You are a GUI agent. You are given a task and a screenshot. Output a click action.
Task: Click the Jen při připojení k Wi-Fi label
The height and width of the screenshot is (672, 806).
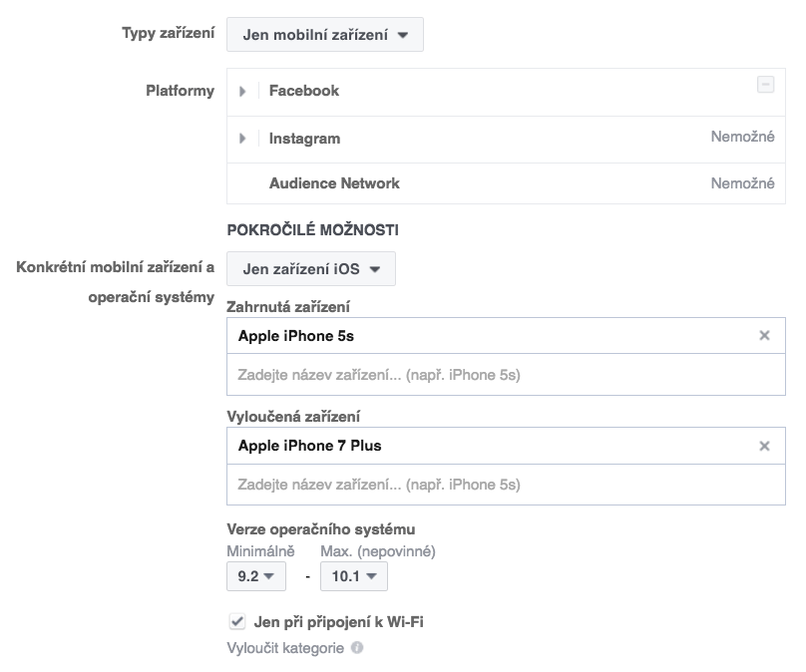(x=339, y=622)
